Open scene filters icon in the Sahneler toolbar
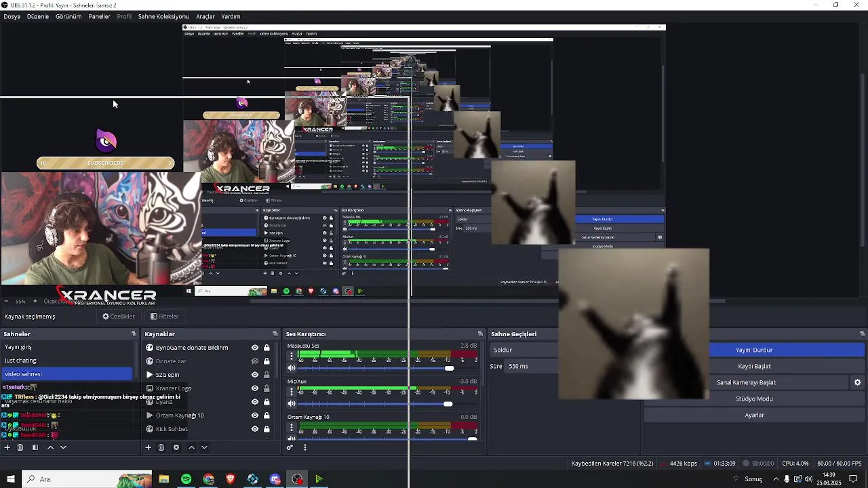 tap(35, 447)
